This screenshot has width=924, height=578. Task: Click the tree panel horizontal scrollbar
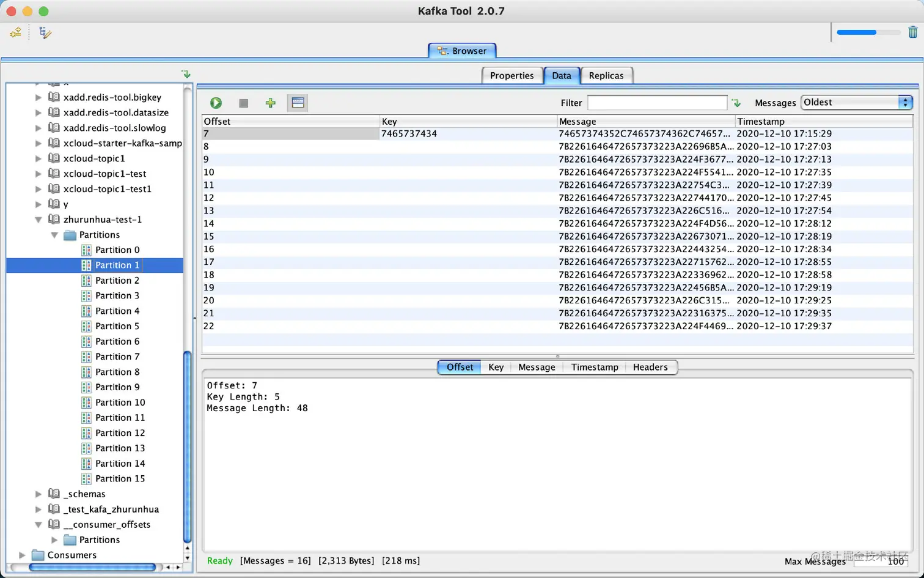tap(92, 567)
